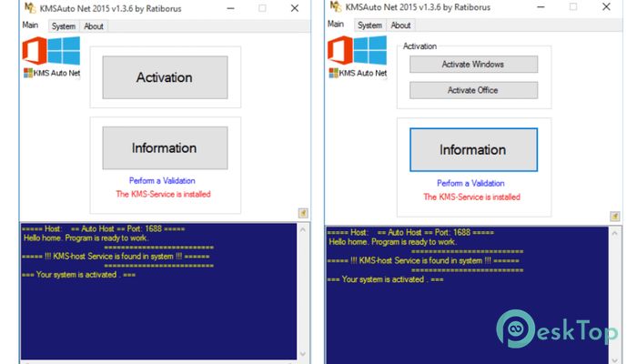637x364 pixels.
Task: Click the Information button in left window
Action: 165,147
